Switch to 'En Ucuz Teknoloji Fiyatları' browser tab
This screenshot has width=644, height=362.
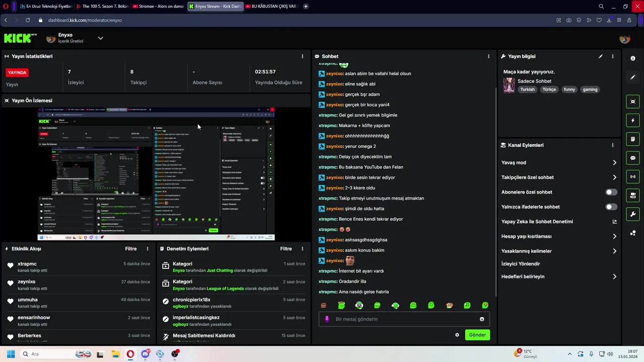[x=45, y=7]
